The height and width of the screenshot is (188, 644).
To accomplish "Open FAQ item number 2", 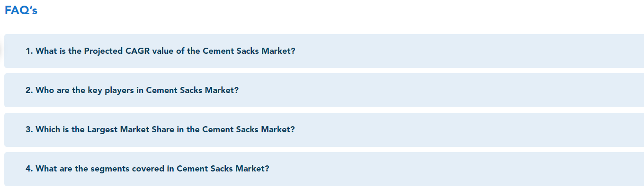I will (x=324, y=90).
